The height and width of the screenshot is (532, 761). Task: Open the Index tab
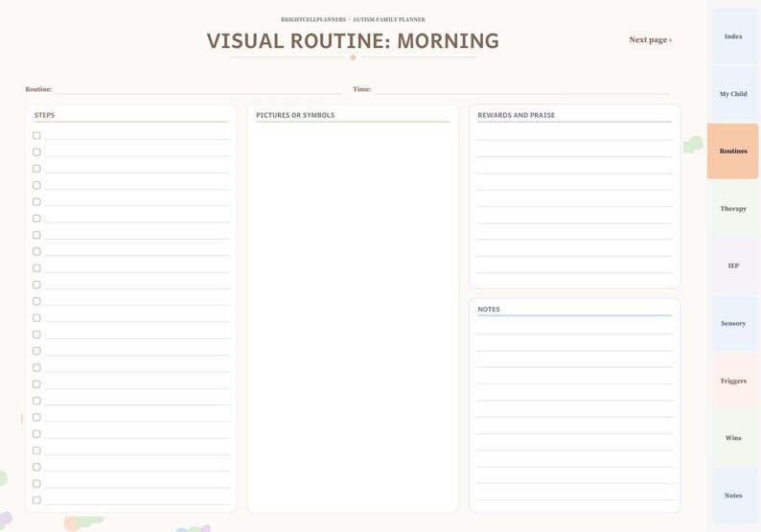click(733, 36)
